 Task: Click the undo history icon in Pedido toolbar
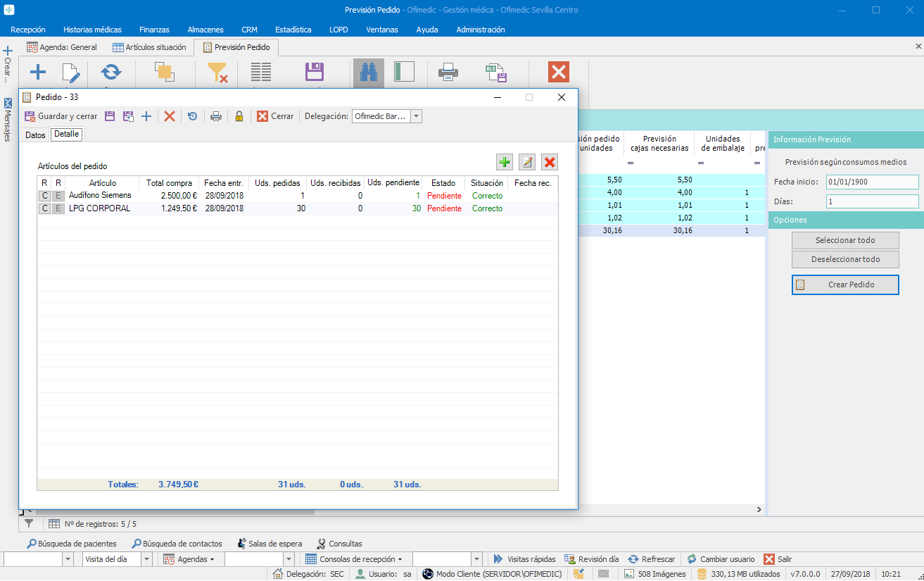point(192,116)
